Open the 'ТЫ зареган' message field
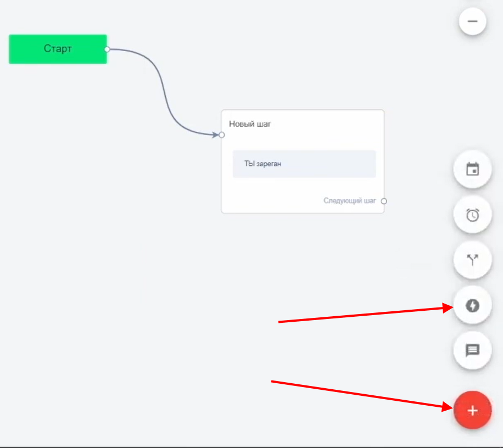 point(304,164)
